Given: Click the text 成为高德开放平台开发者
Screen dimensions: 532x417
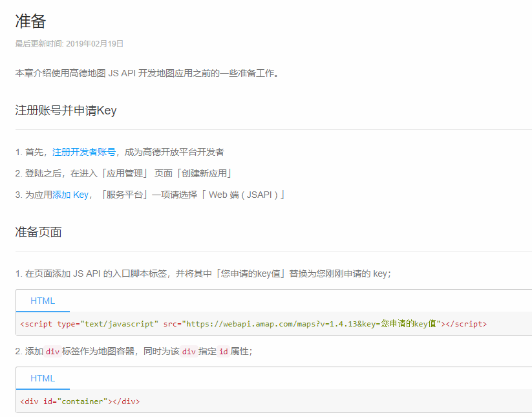Looking at the screenshot, I should click(x=175, y=152).
